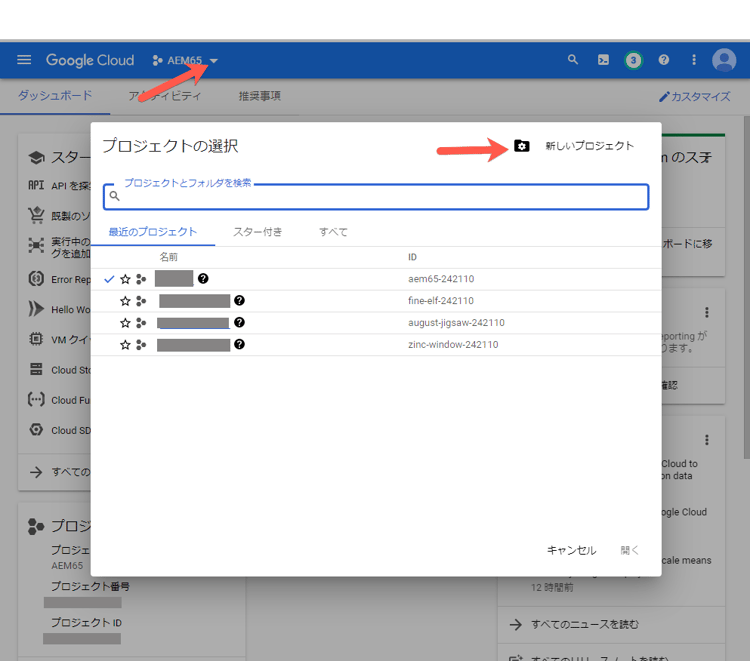Screen dimensions: 750x661
Task: Switch to the 推奨事項 tab
Action: click(x=260, y=96)
